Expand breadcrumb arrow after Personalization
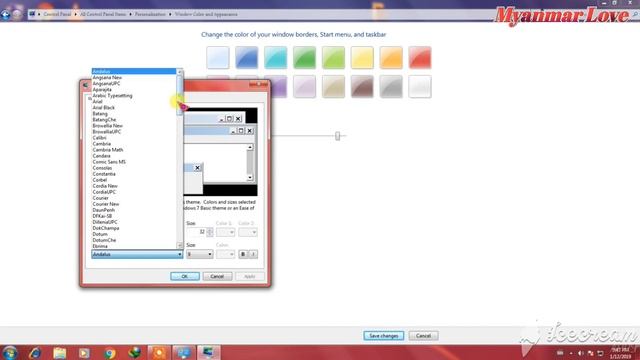Viewport: 640px width, 360px height. pyautogui.click(x=170, y=14)
